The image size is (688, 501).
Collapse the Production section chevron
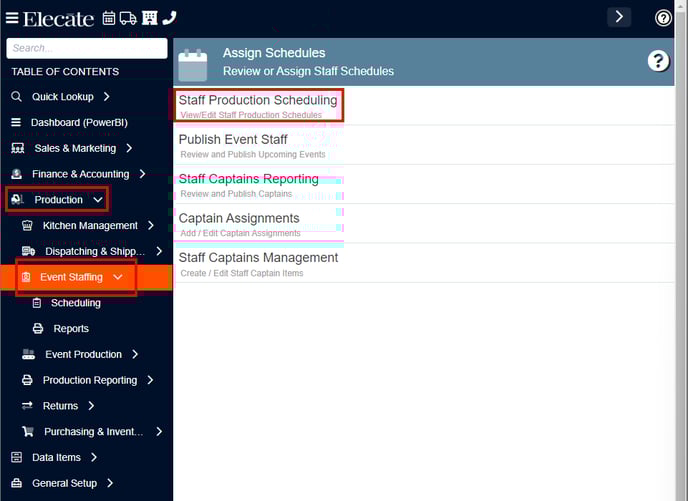[x=98, y=200]
